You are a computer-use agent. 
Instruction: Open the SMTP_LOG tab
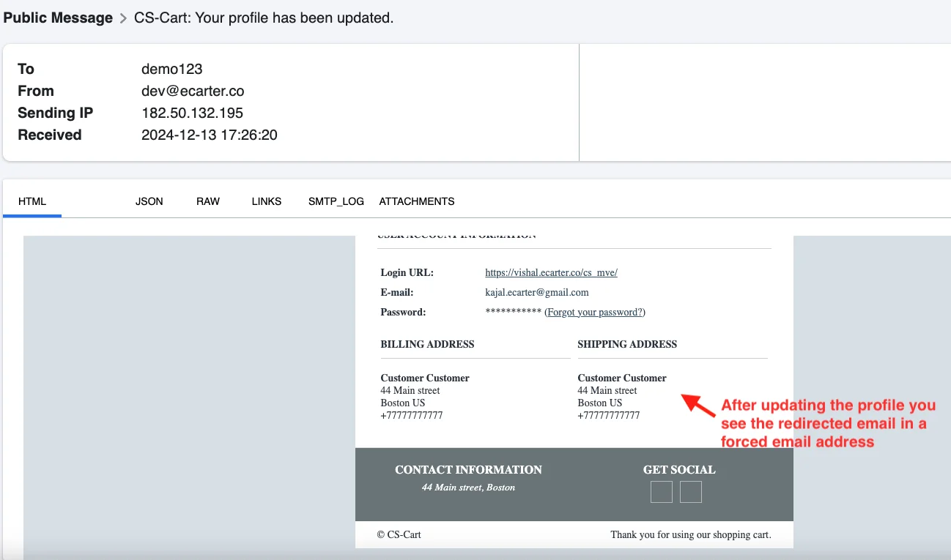[x=336, y=201]
